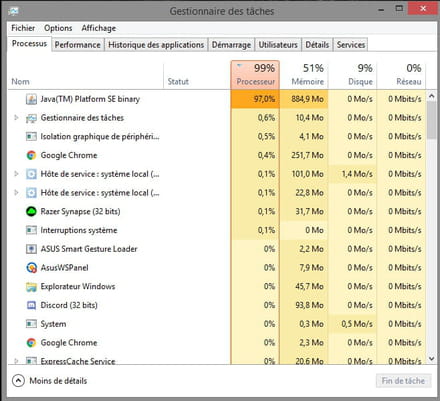Click the Java(TM) Platform SE binary icon
This screenshot has height=401, width=440.
tap(31, 99)
